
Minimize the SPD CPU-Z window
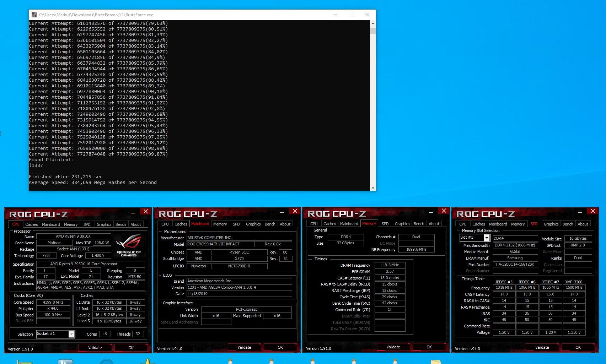[580, 212]
